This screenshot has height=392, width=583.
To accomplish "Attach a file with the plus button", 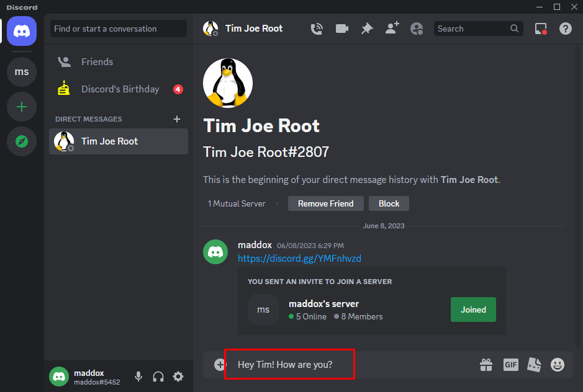I will pos(220,365).
